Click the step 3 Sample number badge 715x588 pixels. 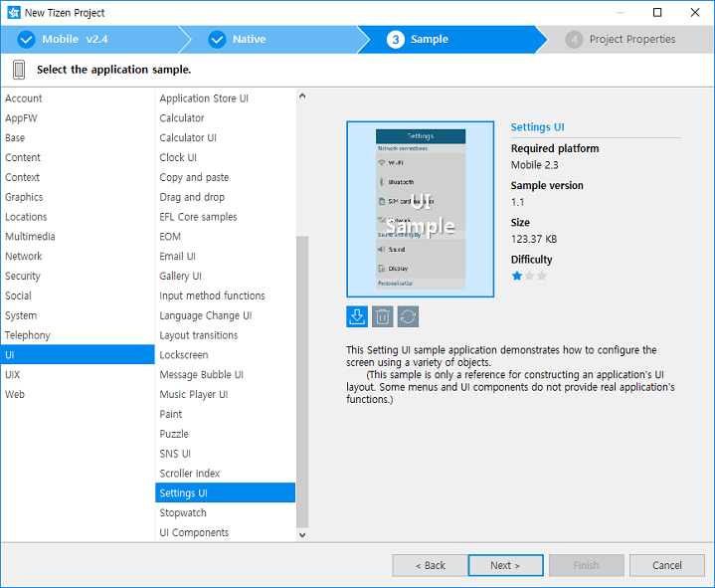(x=395, y=40)
